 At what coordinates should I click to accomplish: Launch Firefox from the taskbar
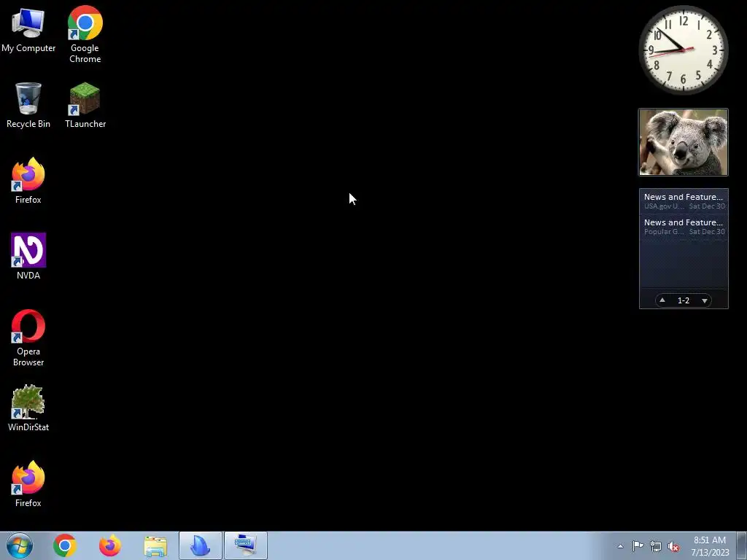point(109,545)
